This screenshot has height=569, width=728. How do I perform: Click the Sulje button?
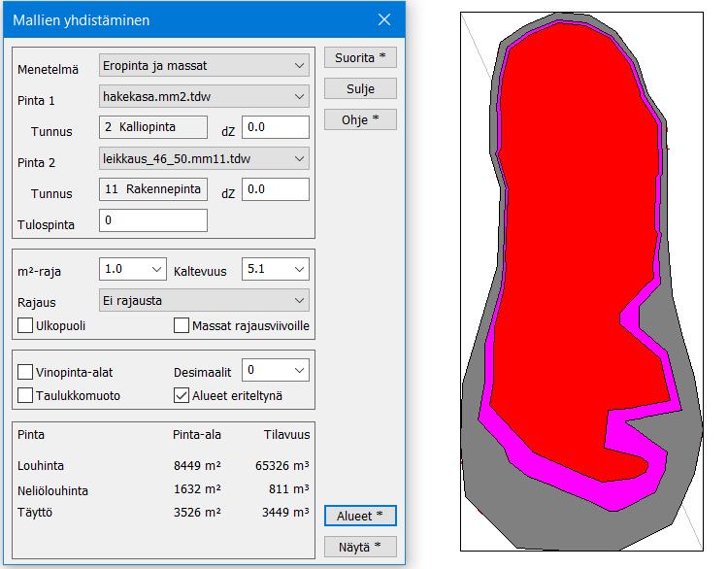[x=360, y=88]
